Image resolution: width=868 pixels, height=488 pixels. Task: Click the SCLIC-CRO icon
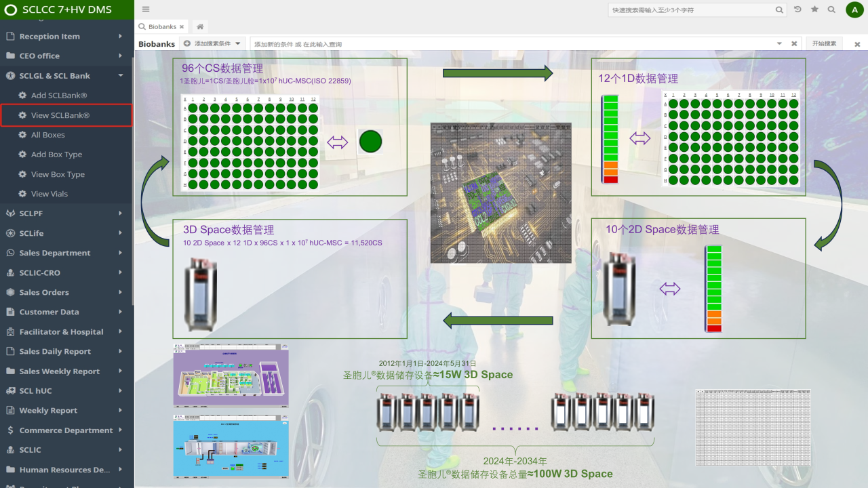[x=10, y=272]
